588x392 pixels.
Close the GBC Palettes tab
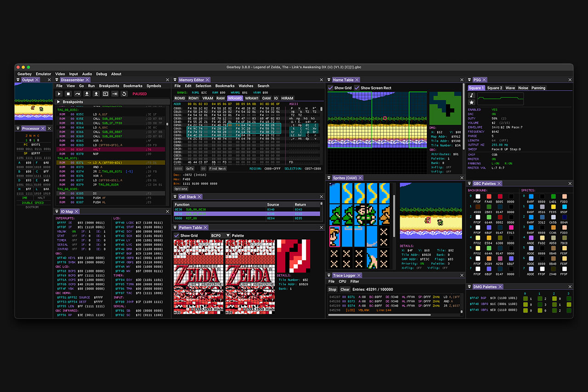[499, 183]
